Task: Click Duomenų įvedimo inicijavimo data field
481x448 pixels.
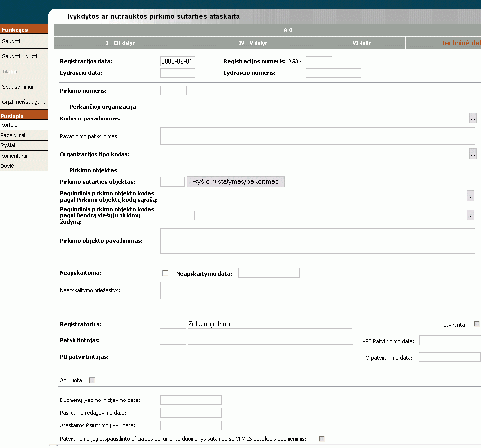Action: (x=191, y=400)
